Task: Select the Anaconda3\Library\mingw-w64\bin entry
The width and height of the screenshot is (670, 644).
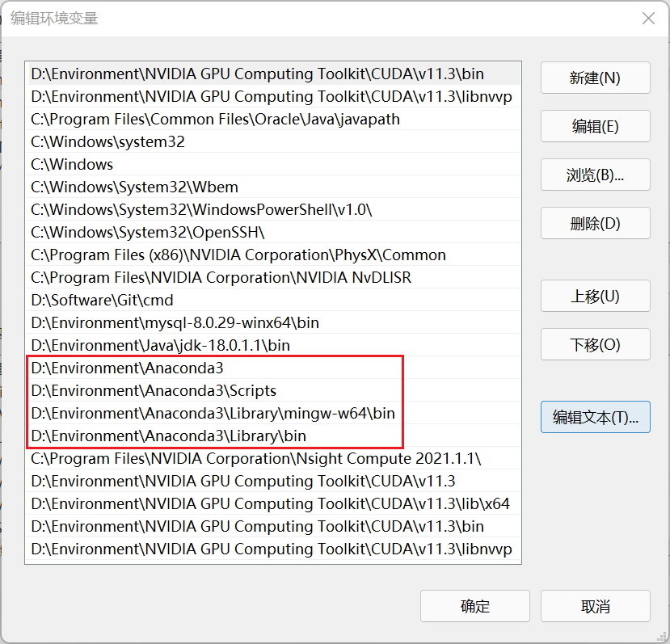Action: (273, 413)
